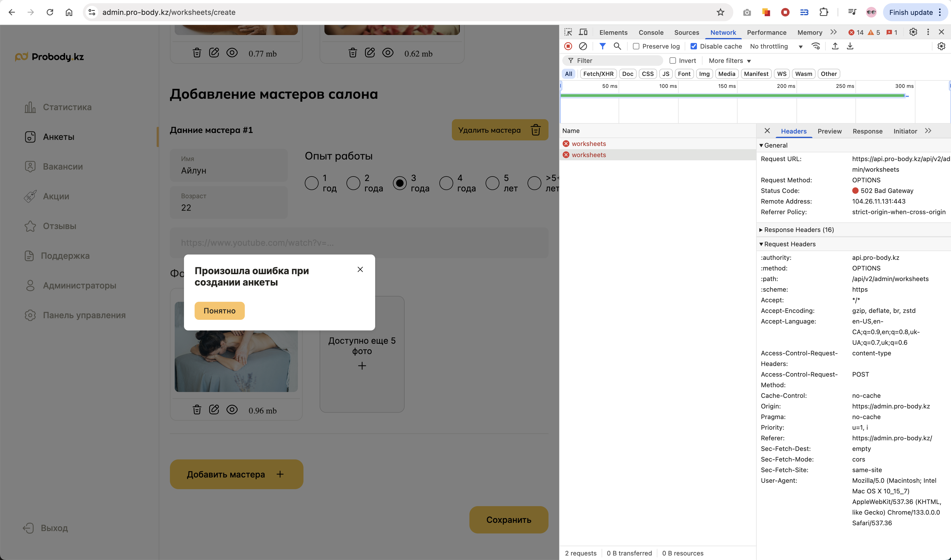Image resolution: width=951 pixels, height=560 pixels.
Task: Filter requests by Fetch/XHR type
Action: (x=598, y=74)
